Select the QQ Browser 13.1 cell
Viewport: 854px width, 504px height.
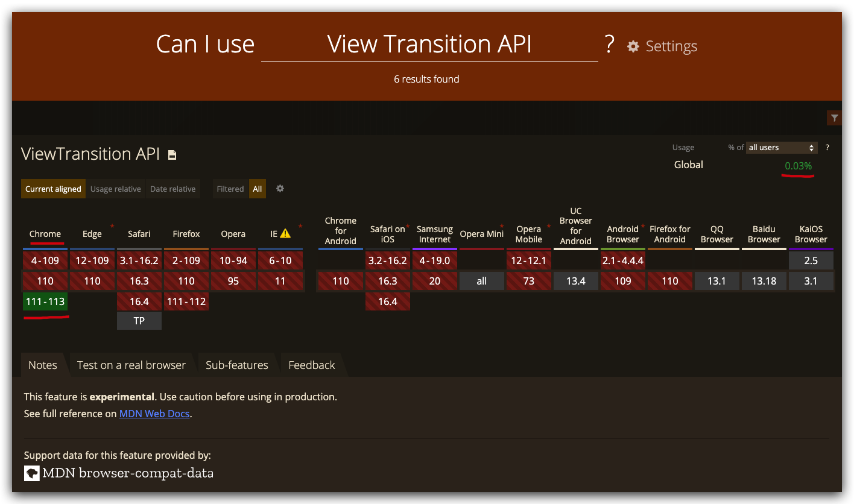click(x=717, y=281)
